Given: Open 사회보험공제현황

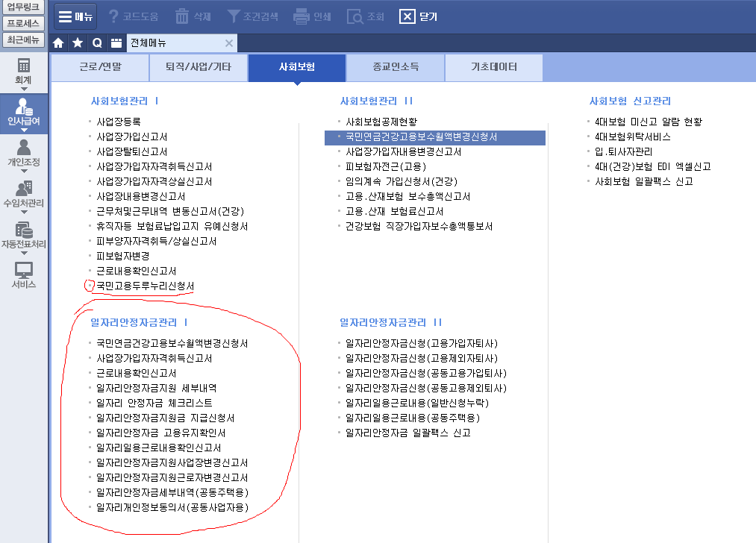Looking at the screenshot, I should pos(381,122).
